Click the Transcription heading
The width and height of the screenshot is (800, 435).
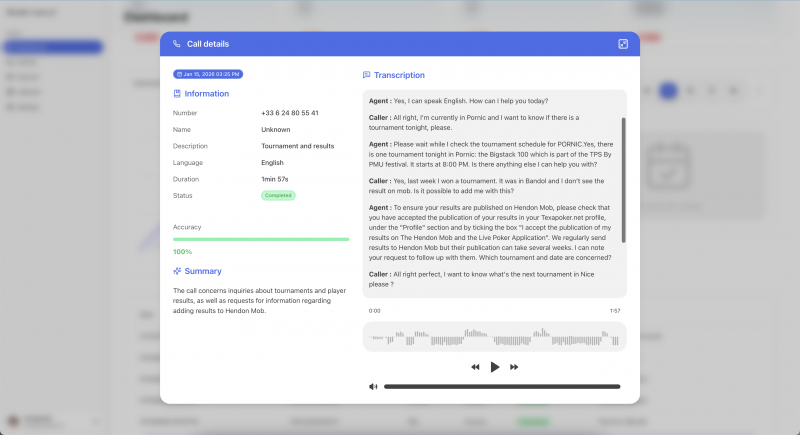pyautogui.click(x=399, y=75)
